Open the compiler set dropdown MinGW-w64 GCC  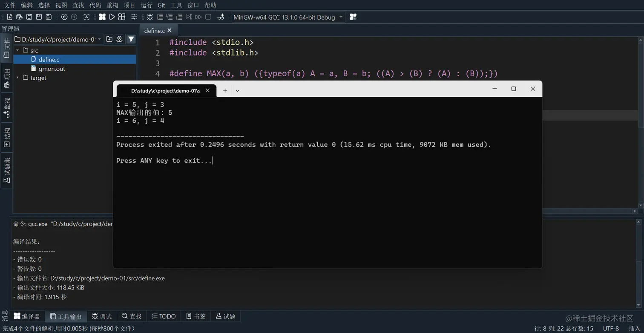288,17
